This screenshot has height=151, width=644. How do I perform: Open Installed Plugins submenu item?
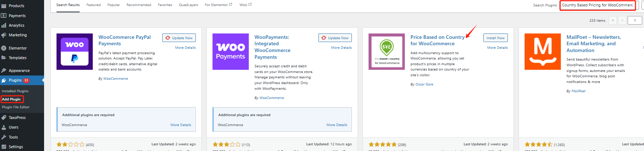click(15, 91)
